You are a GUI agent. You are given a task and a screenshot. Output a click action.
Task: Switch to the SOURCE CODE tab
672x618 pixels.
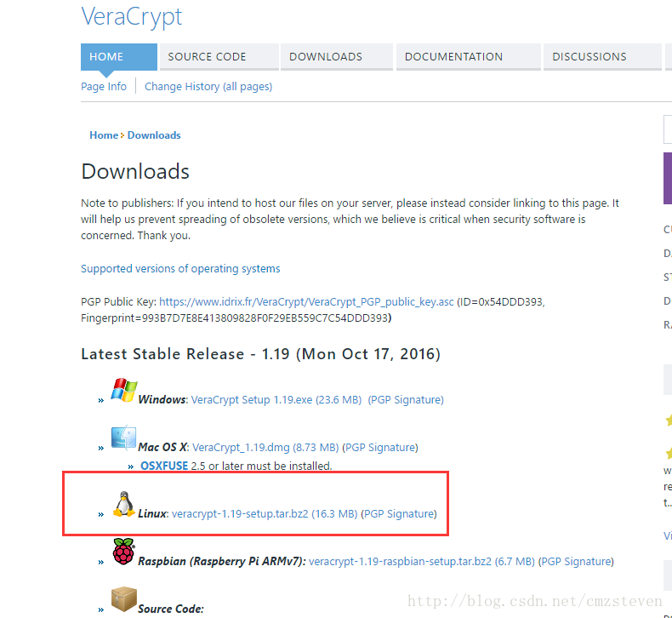coord(219,57)
